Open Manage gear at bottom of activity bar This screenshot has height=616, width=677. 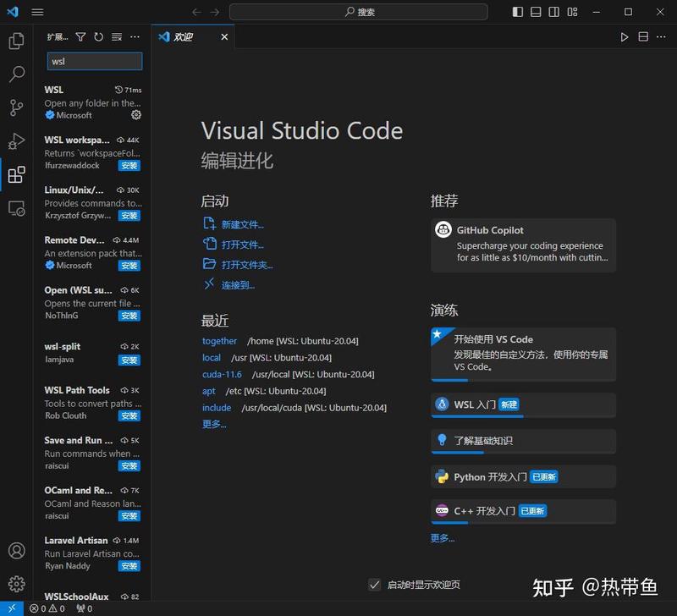click(x=16, y=584)
